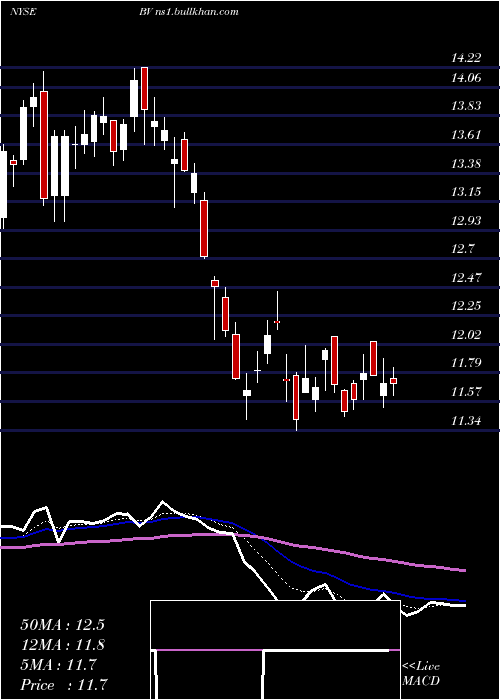Click the <<Live MACD label

coord(421,674)
